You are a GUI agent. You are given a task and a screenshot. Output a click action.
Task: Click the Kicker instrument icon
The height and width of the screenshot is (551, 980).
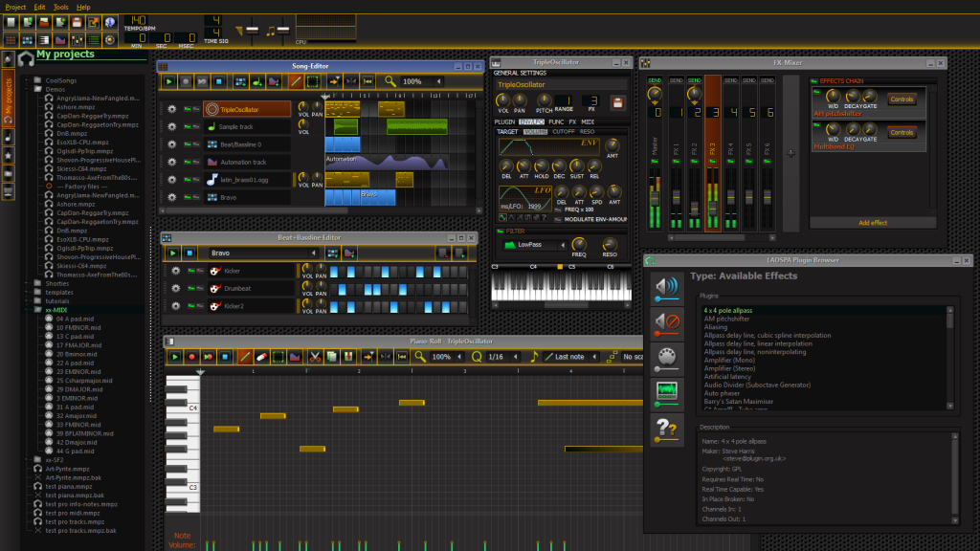215,271
